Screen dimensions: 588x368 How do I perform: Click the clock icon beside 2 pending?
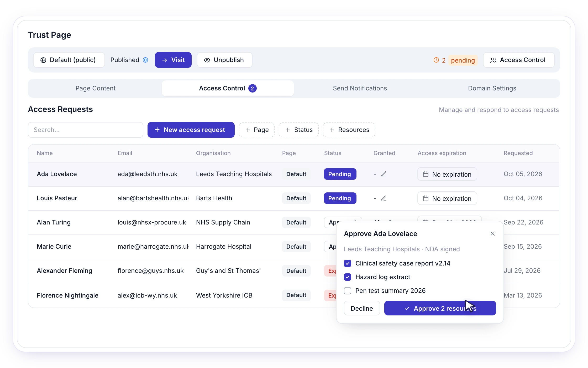point(436,60)
